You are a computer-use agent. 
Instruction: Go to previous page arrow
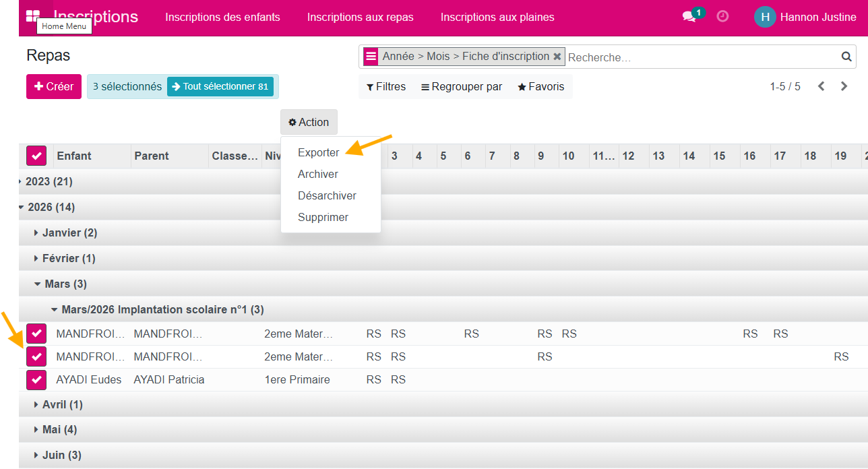click(x=821, y=86)
